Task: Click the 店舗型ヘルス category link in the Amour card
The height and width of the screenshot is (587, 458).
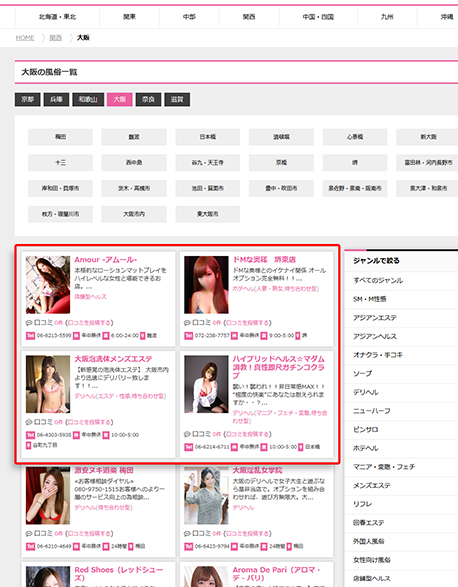Action: pyautogui.click(x=90, y=297)
